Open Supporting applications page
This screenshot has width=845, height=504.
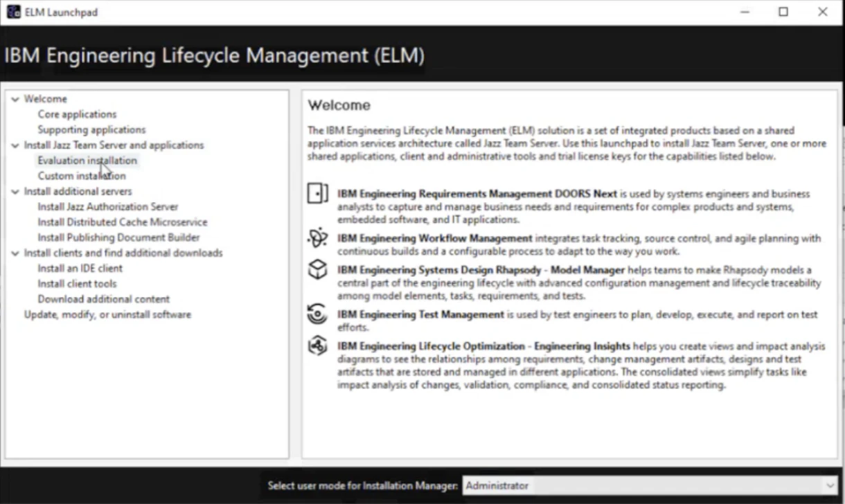pyautogui.click(x=91, y=129)
